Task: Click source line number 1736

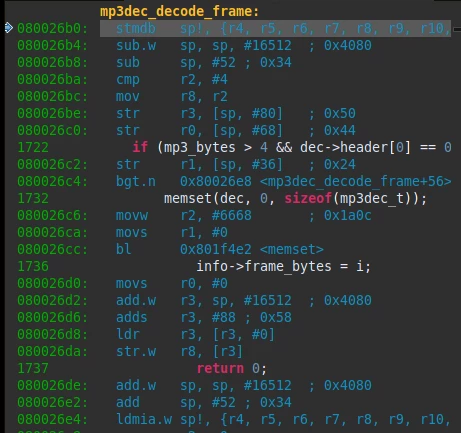Action: pyautogui.click(x=33, y=267)
